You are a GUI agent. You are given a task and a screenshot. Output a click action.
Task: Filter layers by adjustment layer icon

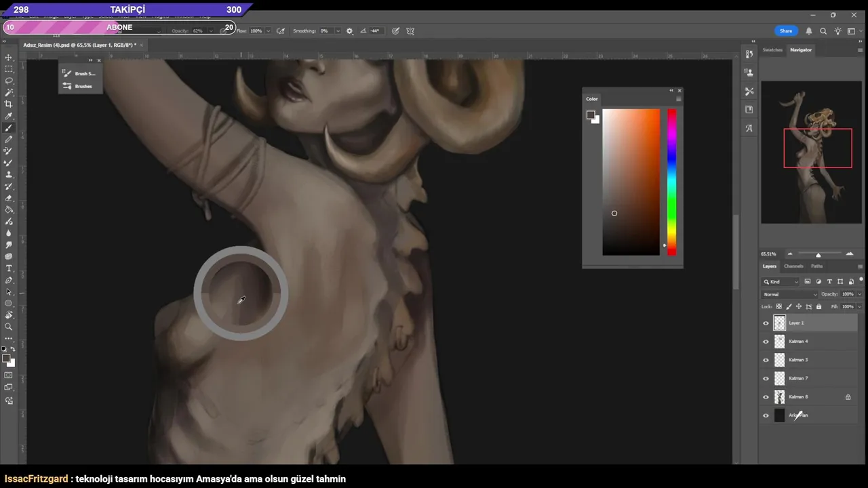(x=818, y=281)
